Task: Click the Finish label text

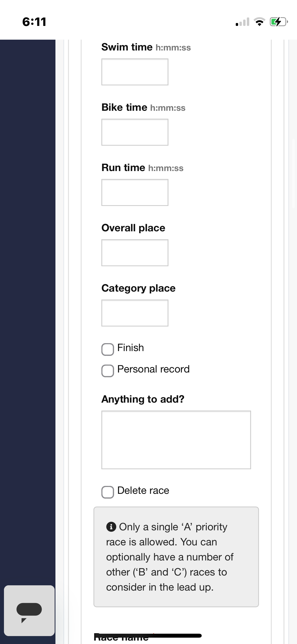Action: click(x=131, y=348)
